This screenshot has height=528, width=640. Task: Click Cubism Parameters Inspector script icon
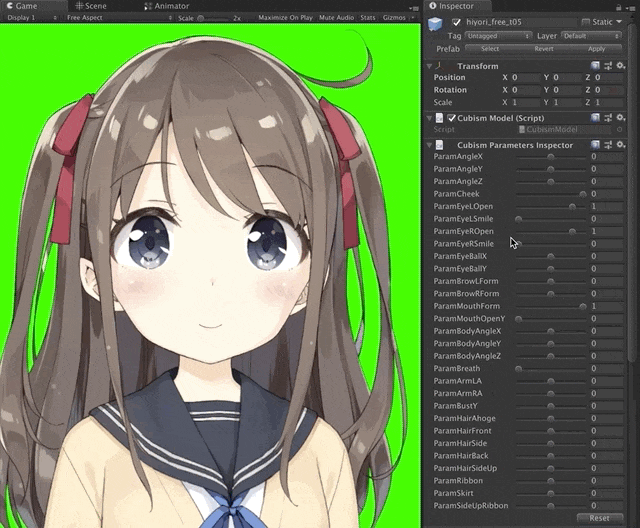pos(439,145)
